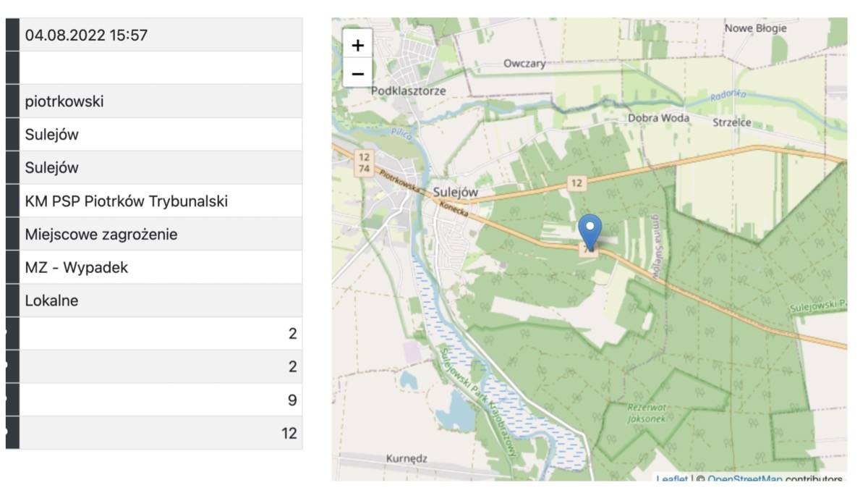Click the MZ - Wypadek row
868x488 pixels.
(x=161, y=268)
